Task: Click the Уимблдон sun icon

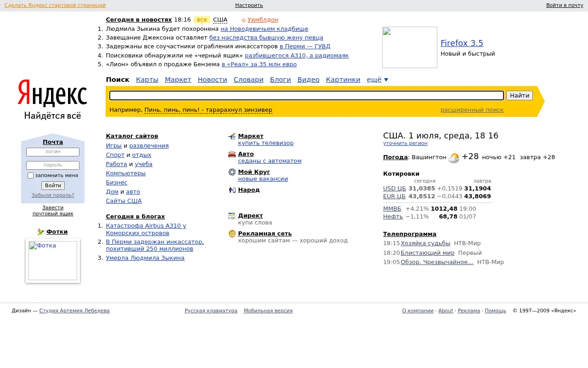Action: coord(243,20)
